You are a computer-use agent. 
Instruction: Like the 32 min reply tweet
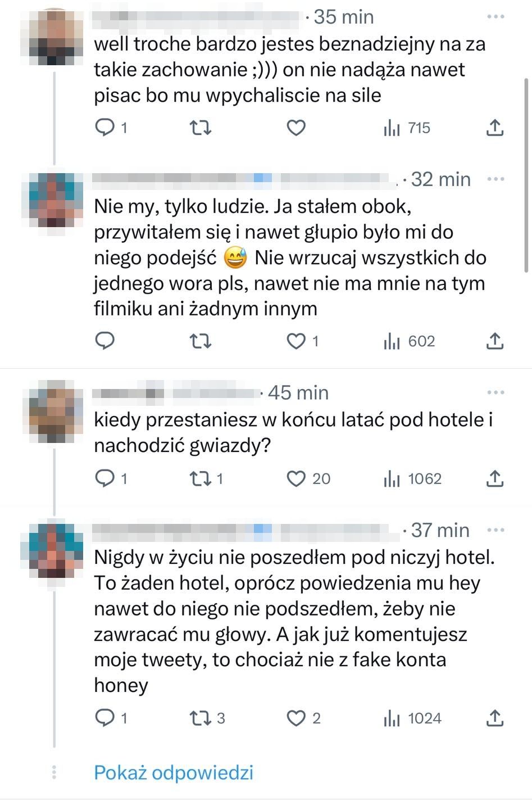[x=296, y=341]
